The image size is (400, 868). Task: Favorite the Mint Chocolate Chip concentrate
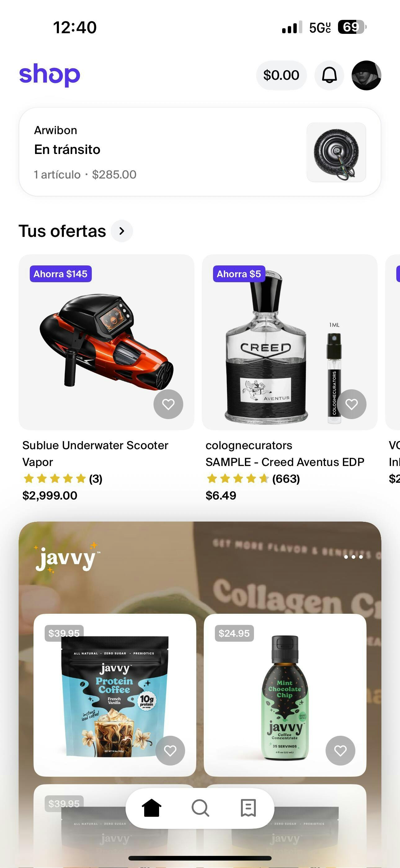340,750
